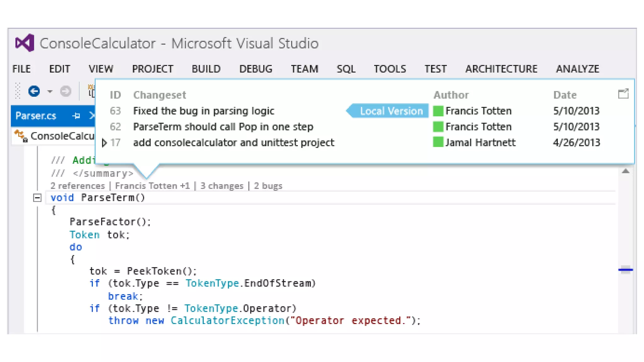Viewport: 644px width, 362px height.
Task: Click the grayed Navigate Forward icon
Action: (65, 91)
